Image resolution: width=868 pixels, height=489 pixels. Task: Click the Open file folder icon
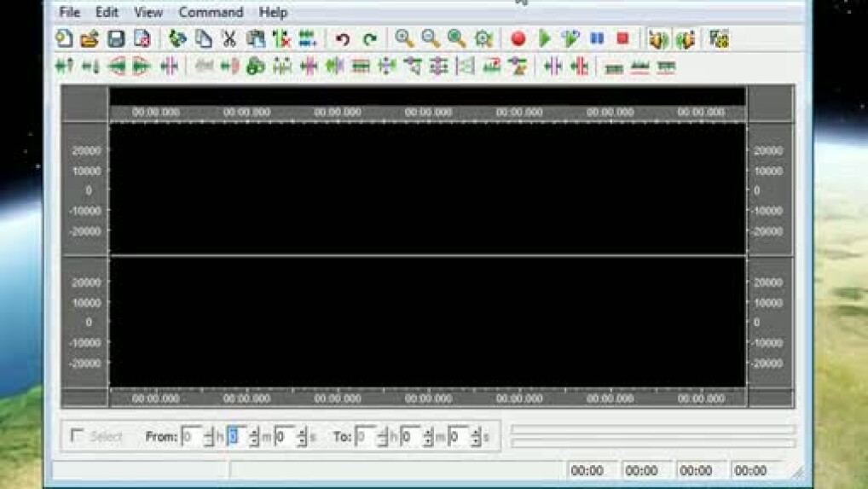point(90,38)
